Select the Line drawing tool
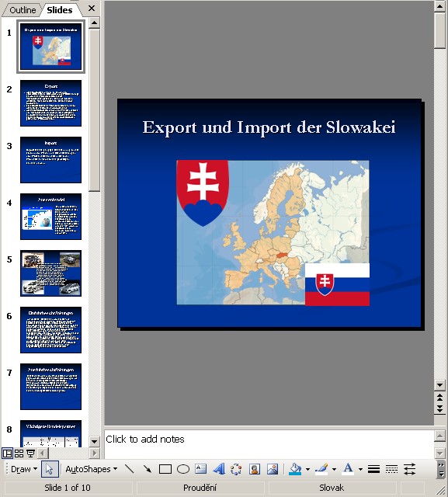Screen dimensions: 448x497 (x=129, y=469)
